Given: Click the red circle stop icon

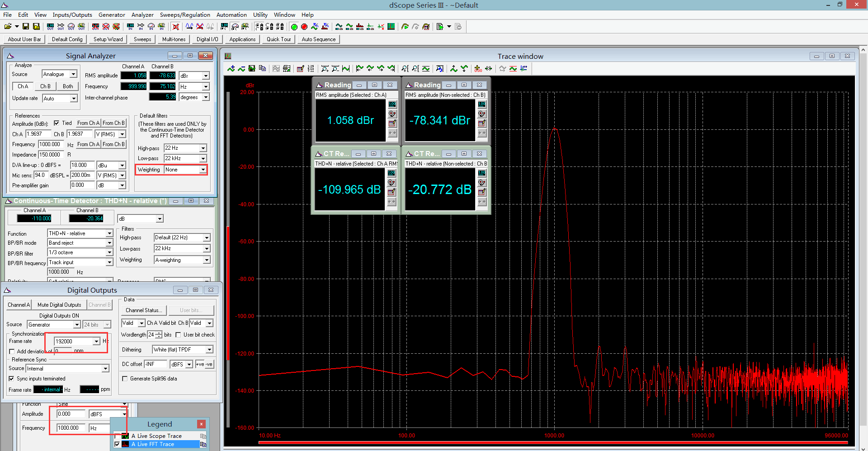Looking at the screenshot, I should 304,27.
